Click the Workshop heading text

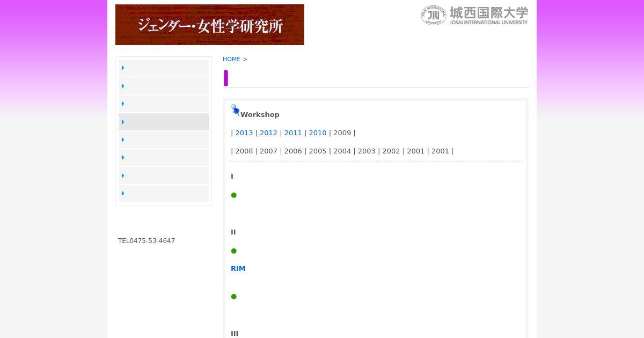click(260, 115)
